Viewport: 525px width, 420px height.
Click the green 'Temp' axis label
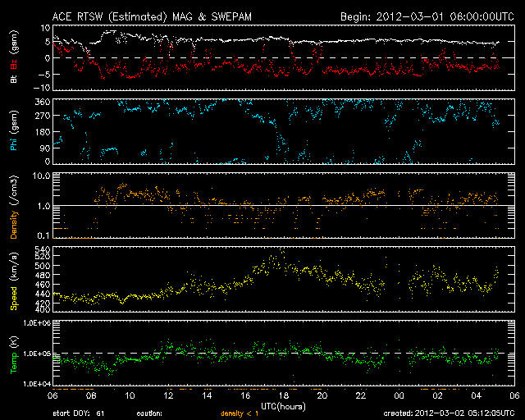click(x=14, y=363)
